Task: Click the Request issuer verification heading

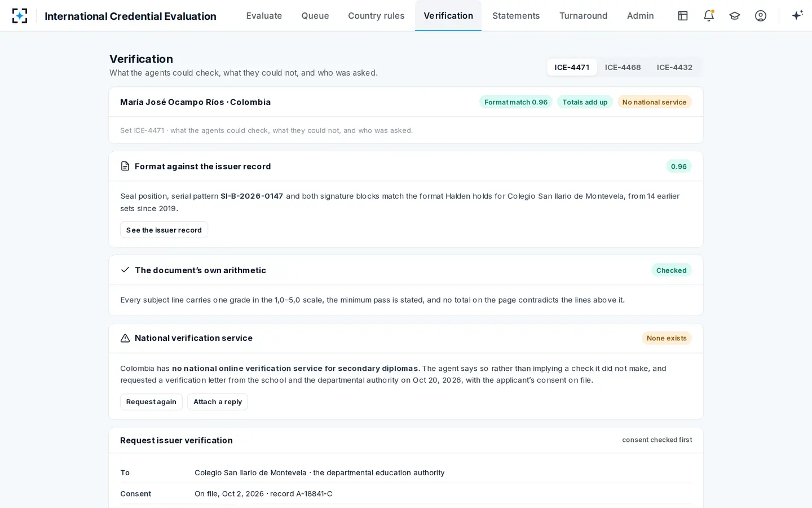Action: tap(176, 440)
